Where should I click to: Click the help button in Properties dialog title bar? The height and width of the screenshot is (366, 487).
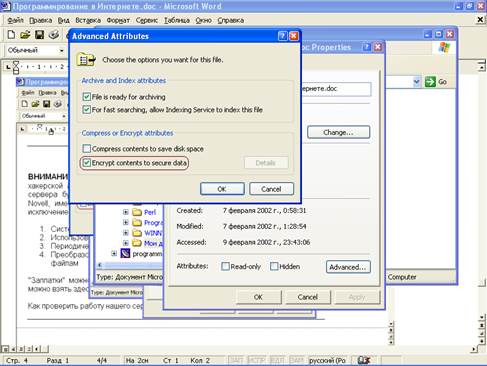366,47
